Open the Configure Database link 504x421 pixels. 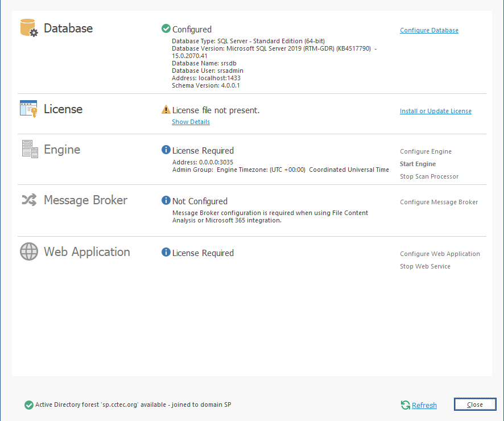click(x=429, y=30)
